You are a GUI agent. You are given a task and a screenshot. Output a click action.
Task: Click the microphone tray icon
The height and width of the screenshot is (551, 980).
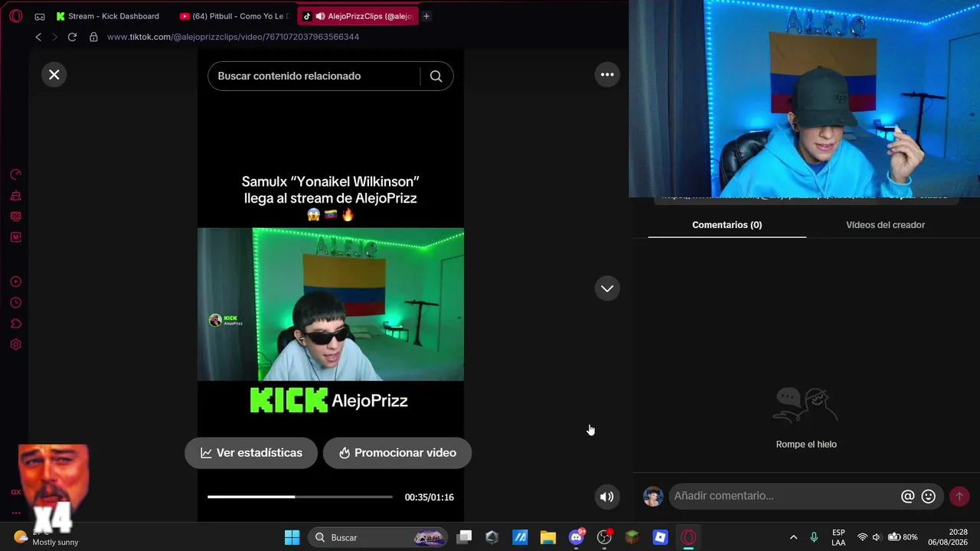pyautogui.click(x=814, y=537)
